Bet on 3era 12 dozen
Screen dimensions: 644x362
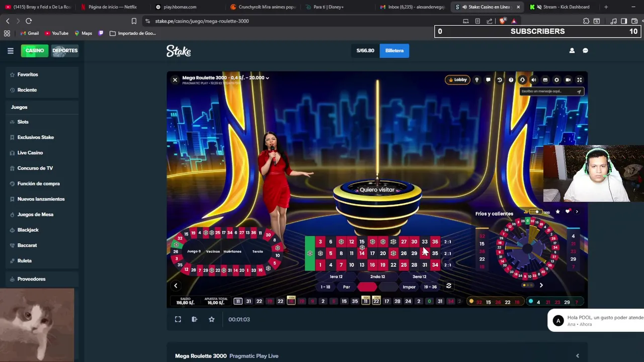click(x=420, y=277)
